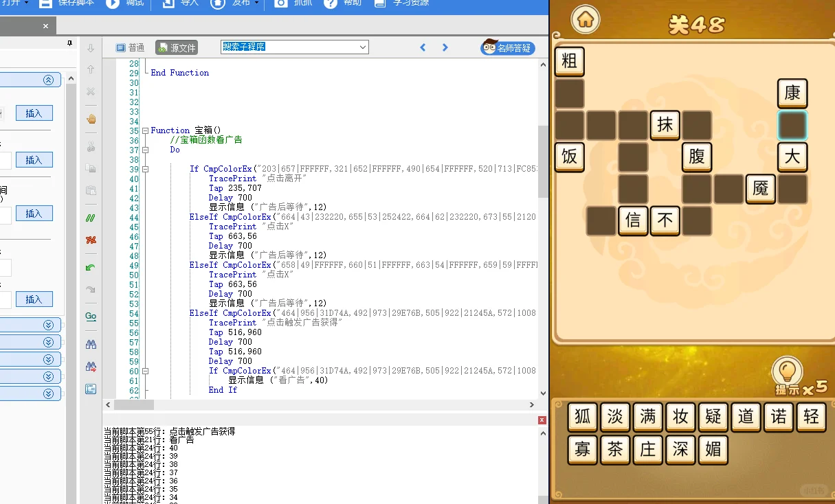
Task: Click the left panel scroll-up arrow
Action: click(70, 80)
